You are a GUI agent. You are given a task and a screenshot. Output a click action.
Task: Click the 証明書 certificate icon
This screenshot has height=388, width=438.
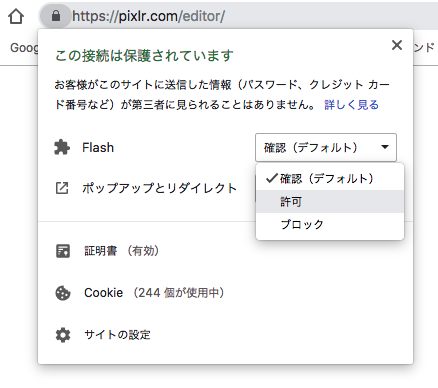point(63,251)
